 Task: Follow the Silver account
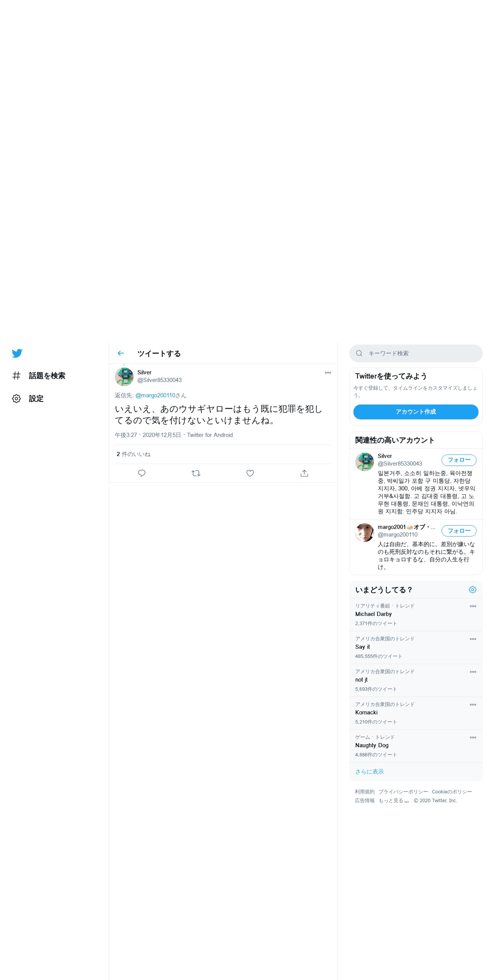(459, 460)
